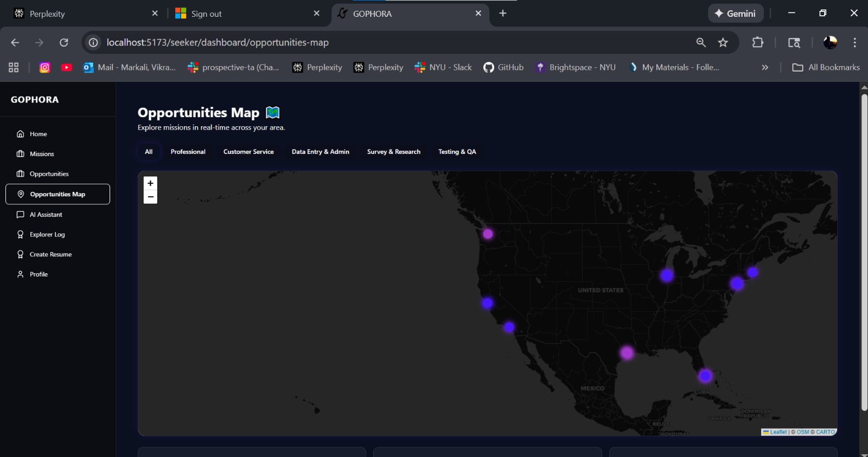Click the Chicago-area map marker
868x457 pixels.
pos(667,275)
